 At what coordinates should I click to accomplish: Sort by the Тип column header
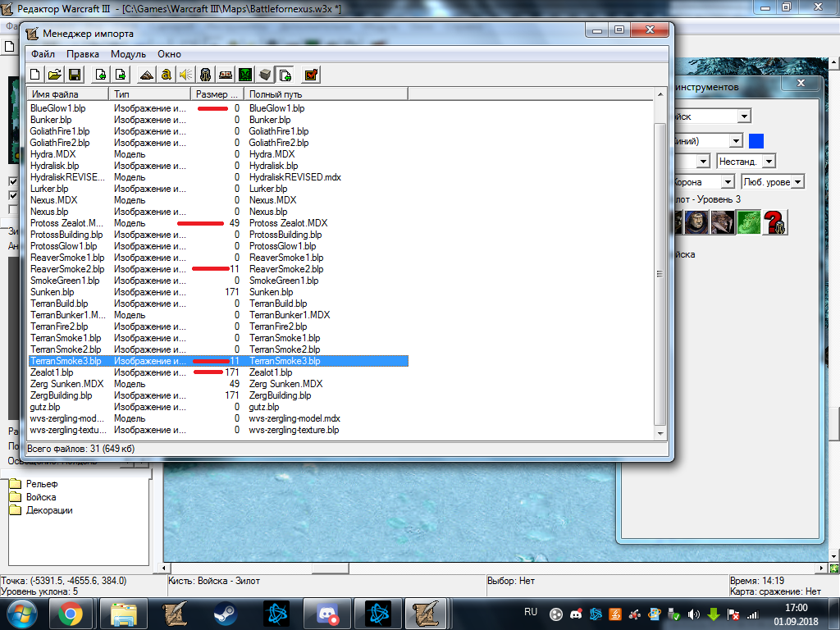150,94
